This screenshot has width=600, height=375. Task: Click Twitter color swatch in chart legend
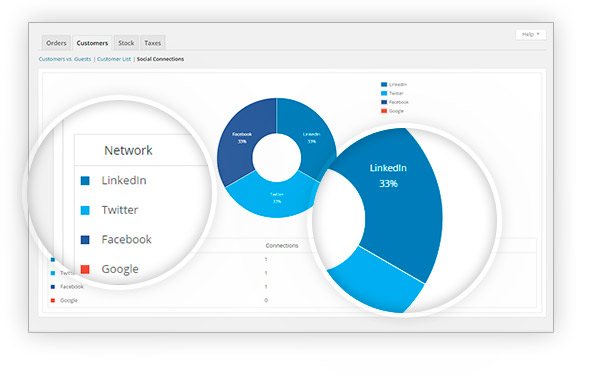pos(384,93)
